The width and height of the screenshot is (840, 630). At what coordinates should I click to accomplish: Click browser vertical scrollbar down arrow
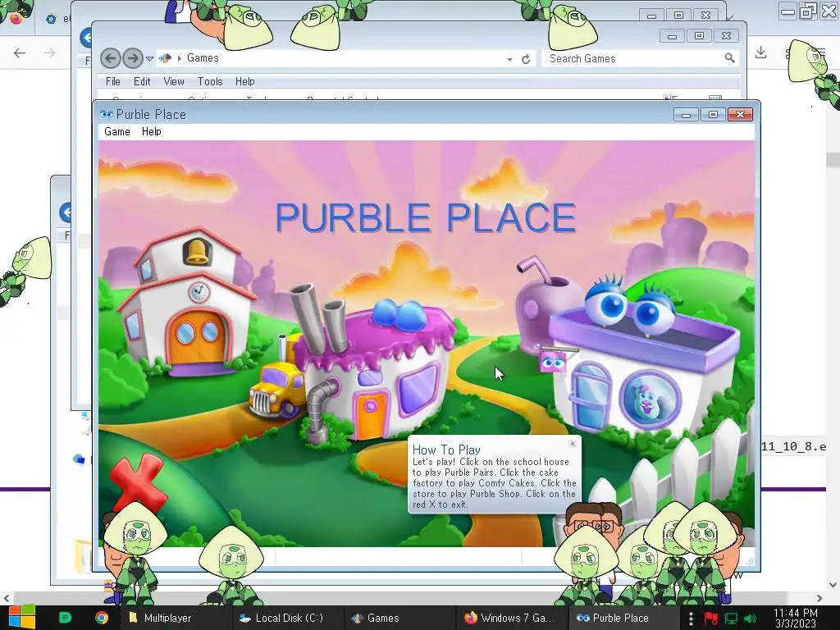point(833,585)
